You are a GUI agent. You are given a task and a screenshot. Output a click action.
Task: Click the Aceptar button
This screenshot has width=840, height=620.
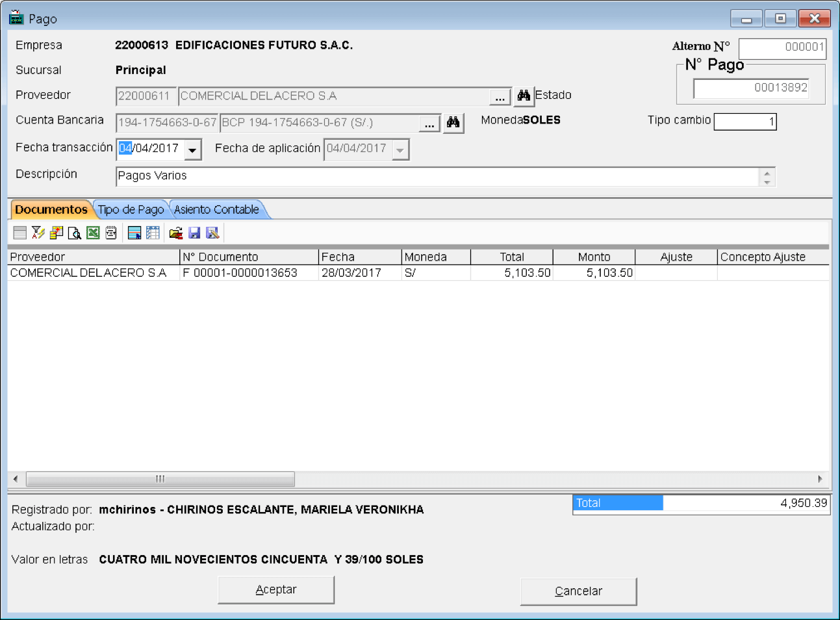point(276,589)
